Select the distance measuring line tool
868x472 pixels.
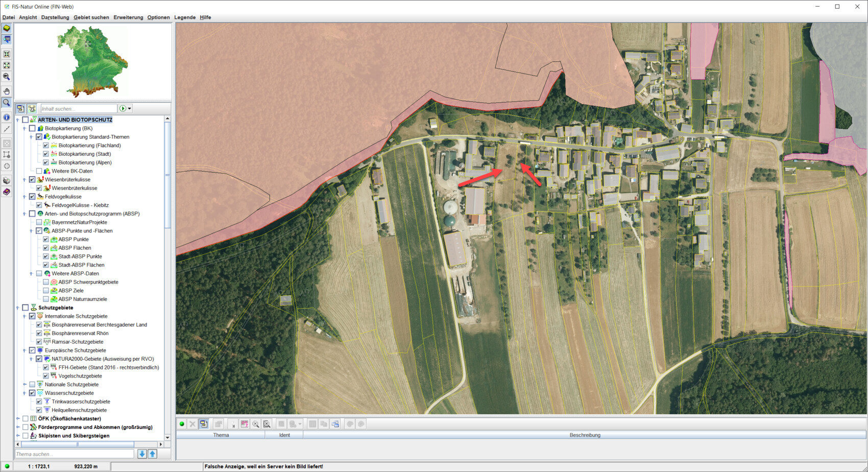pos(7,129)
